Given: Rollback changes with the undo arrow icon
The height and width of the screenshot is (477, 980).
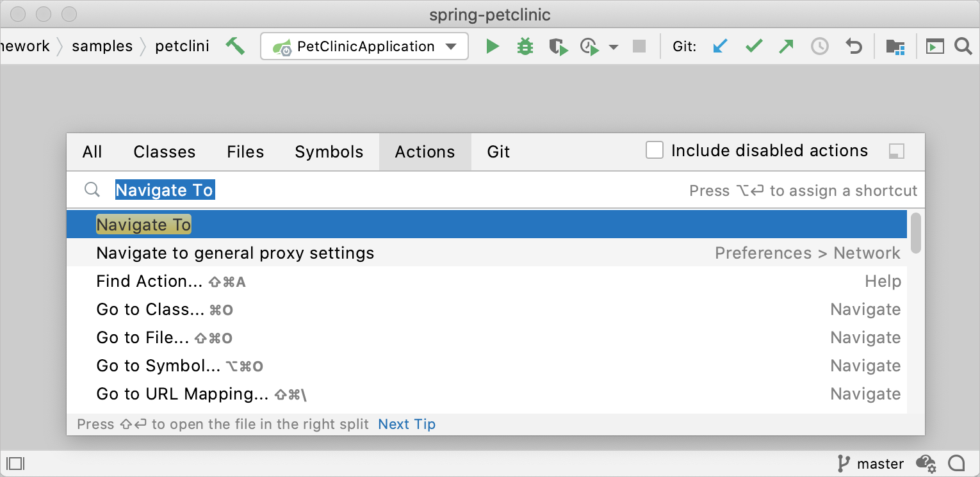Looking at the screenshot, I should tap(853, 46).
